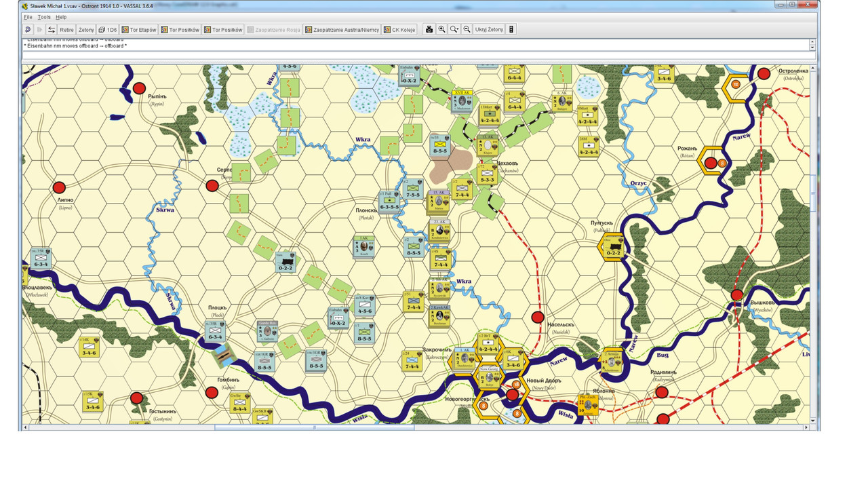
Task: Open the File menu
Action: tap(28, 17)
